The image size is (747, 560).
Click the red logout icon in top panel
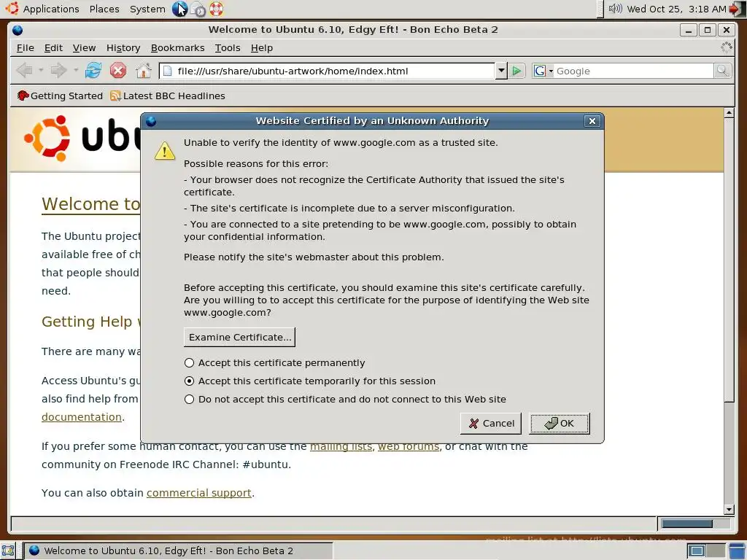click(736, 9)
